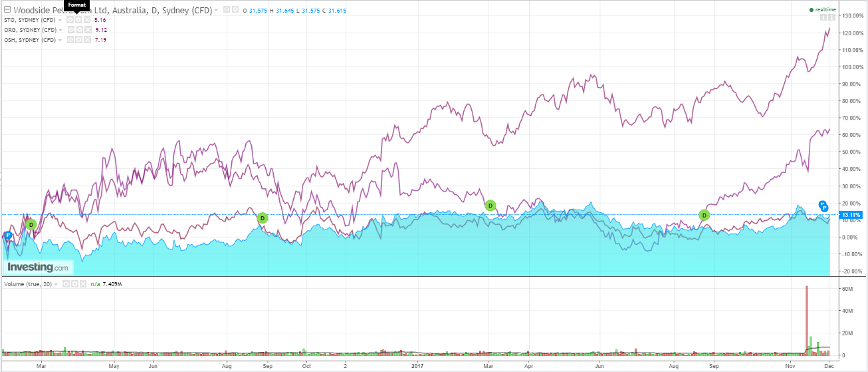Viewport: 868px width, 372px height.
Task: Click the 60M volume axis label
Action: (x=847, y=289)
